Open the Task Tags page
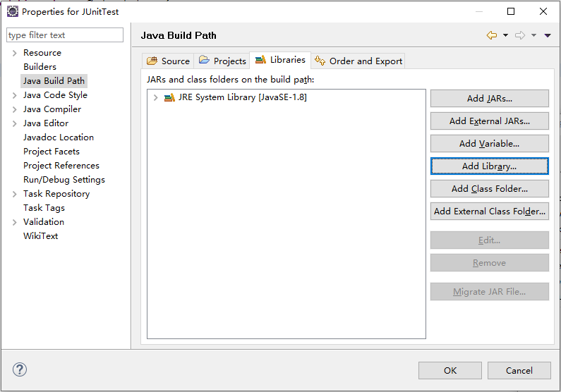 (44, 208)
